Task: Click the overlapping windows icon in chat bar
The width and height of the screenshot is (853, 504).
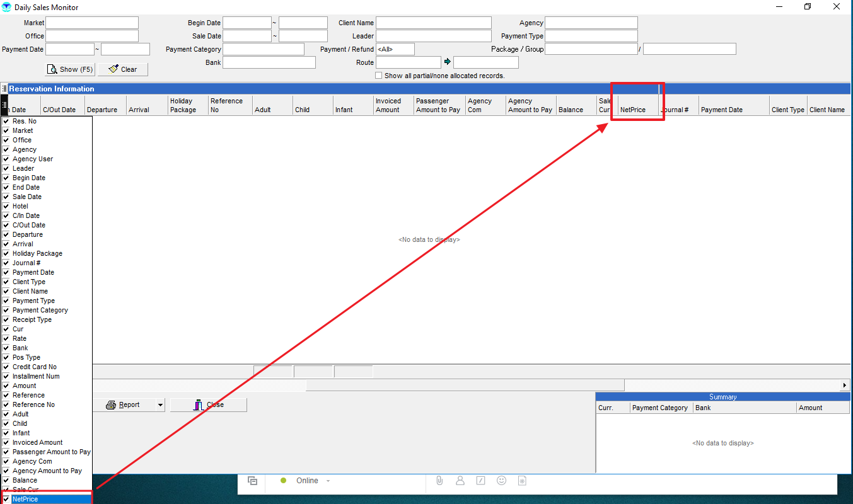Action: click(252, 481)
